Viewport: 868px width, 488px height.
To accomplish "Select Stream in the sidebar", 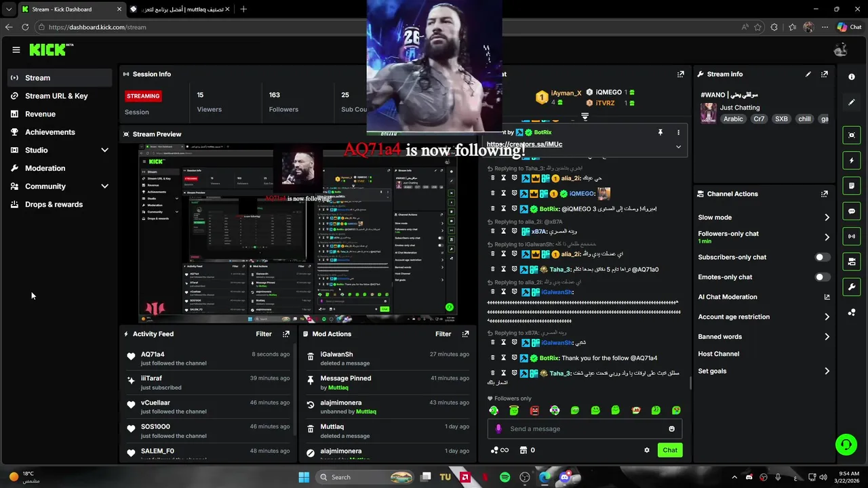I will pos(60,78).
